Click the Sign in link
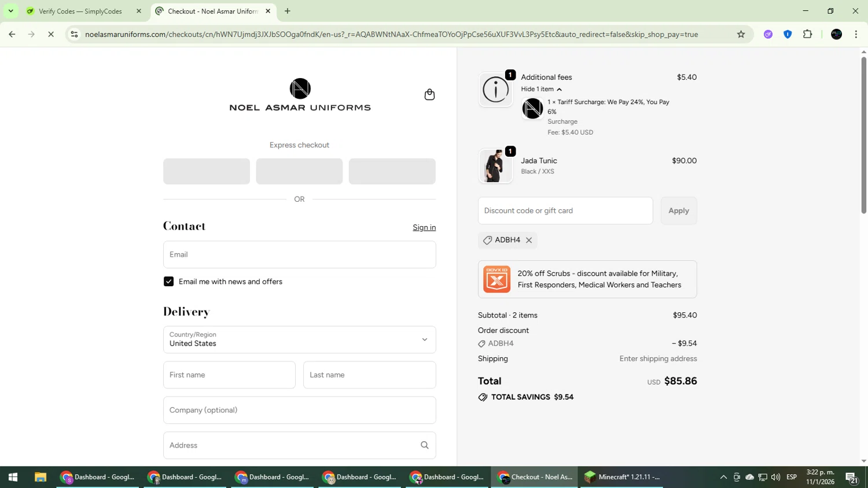Viewport: 868px width, 488px height. pos(424,227)
